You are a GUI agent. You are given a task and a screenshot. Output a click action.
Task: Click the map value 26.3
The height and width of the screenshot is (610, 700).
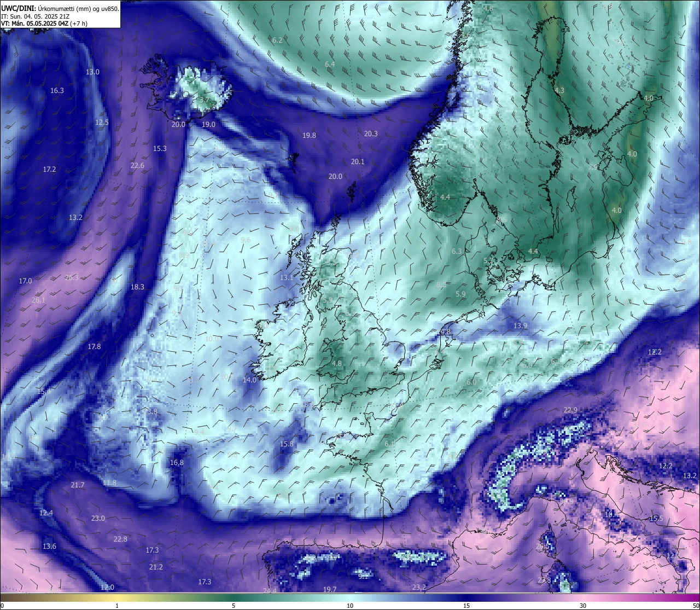(x=72, y=278)
